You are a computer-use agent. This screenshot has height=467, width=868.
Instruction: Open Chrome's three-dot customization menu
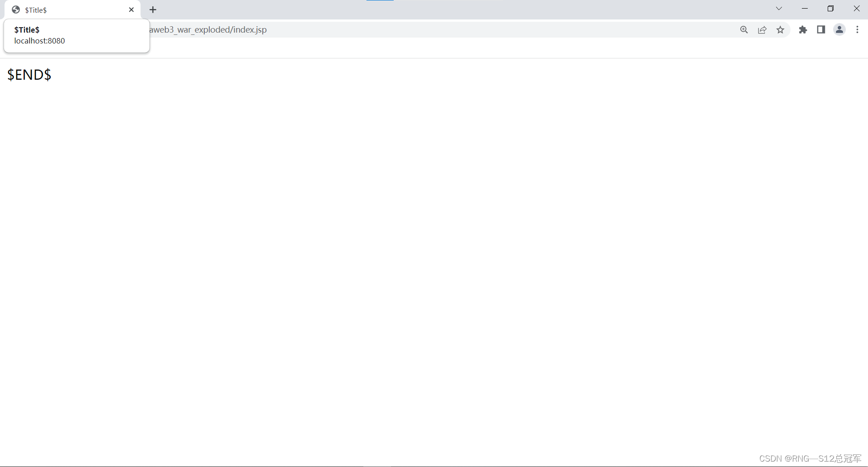point(857,29)
